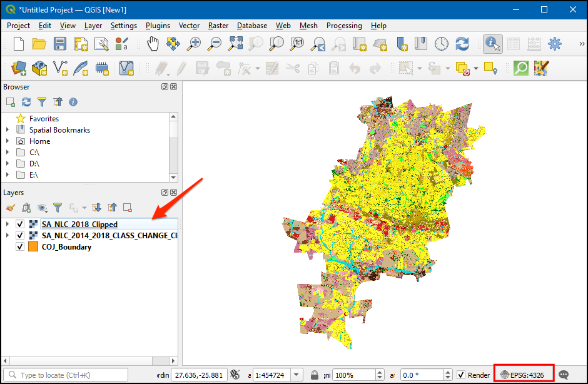The height and width of the screenshot is (384, 588).
Task: Click the Zoom In magnifier tool
Action: click(195, 44)
